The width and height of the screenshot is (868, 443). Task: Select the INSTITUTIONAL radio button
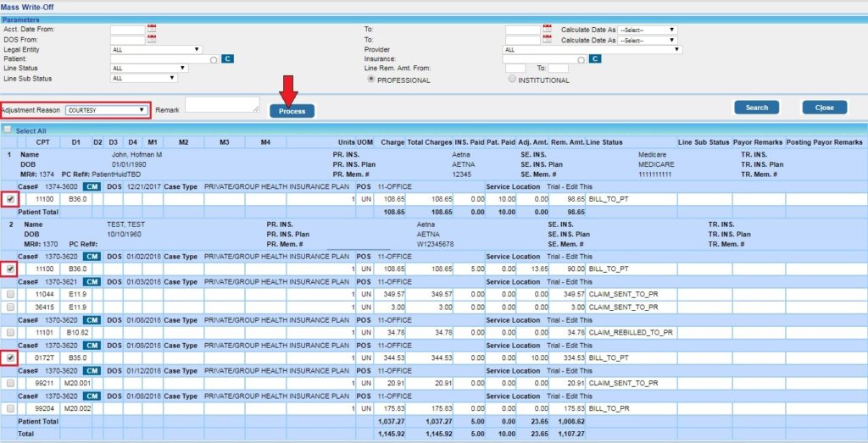coord(511,80)
